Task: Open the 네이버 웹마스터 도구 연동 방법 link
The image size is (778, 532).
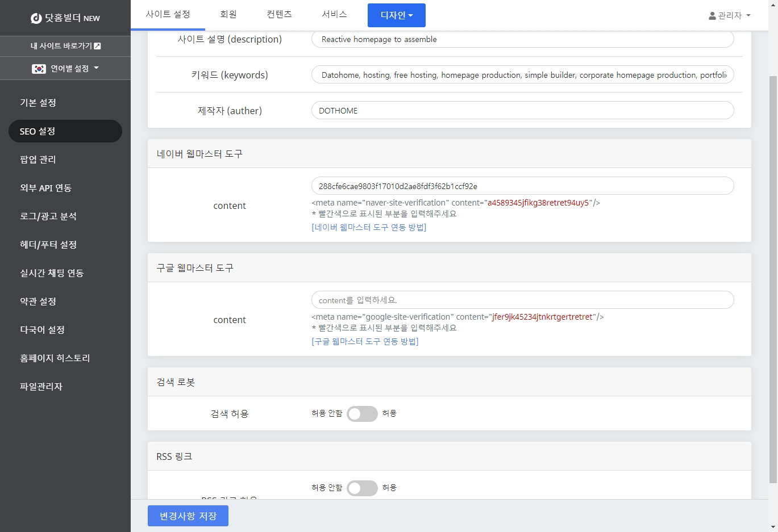Action: tap(369, 227)
